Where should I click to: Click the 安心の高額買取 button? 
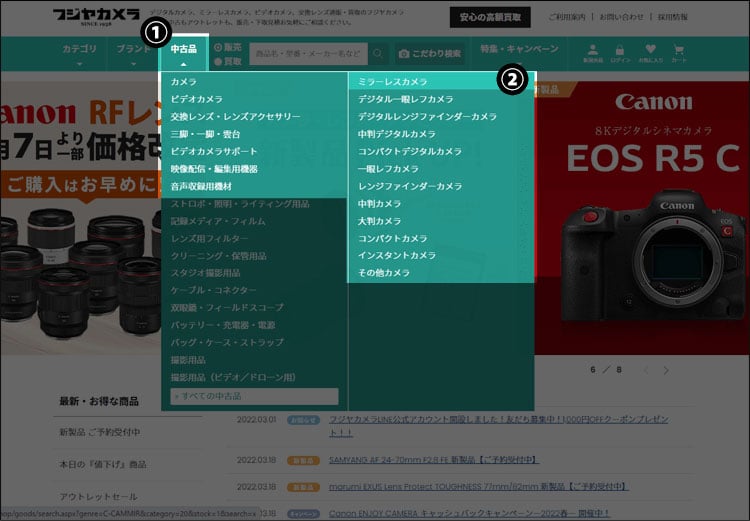click(x=490, y=17)
